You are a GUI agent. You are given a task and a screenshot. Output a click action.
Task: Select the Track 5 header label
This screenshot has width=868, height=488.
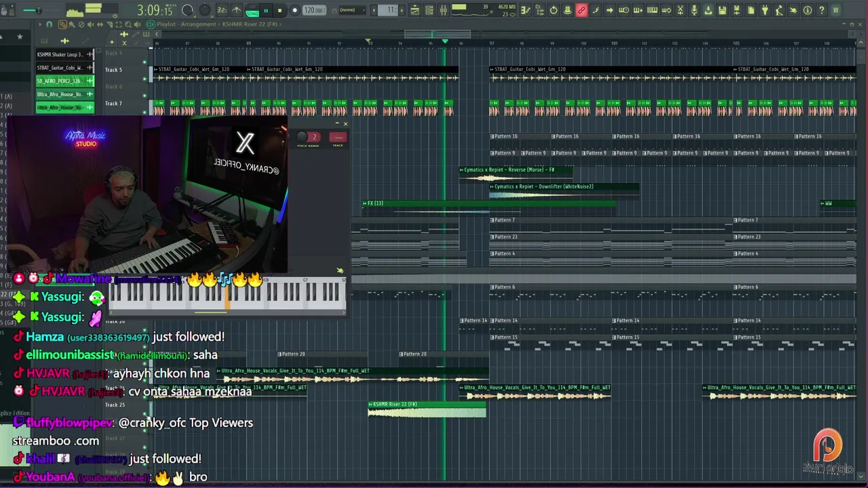[x=113, y=70]
